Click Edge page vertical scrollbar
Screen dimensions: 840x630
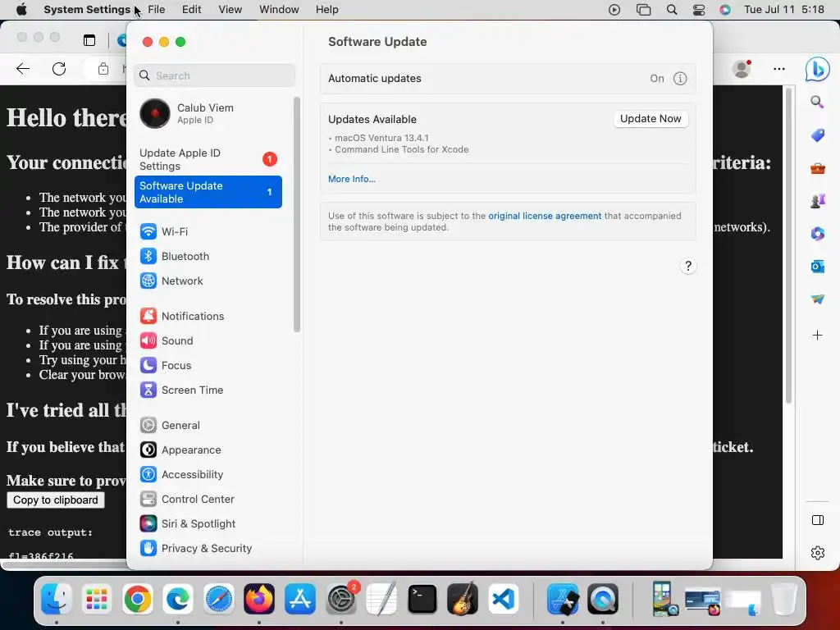(x=788, y=246)
